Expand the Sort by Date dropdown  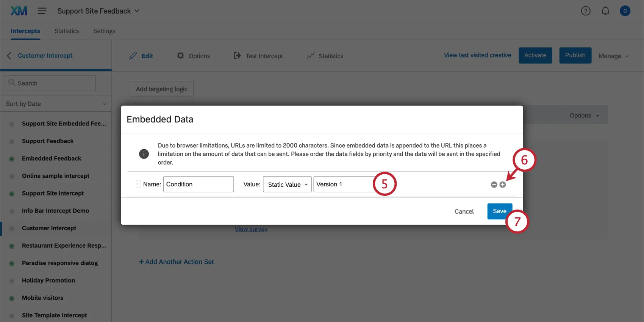pyautogui.click(x=56, y=104)
